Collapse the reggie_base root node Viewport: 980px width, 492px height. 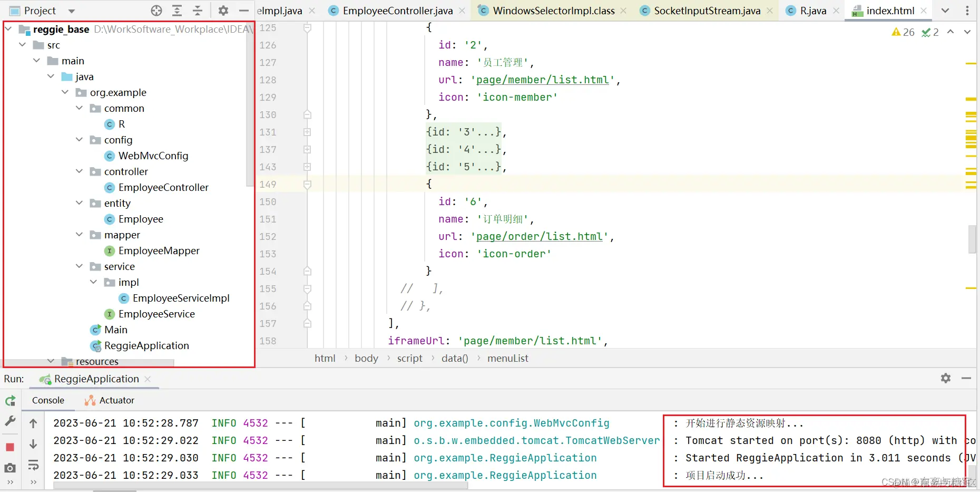point(8,29)
